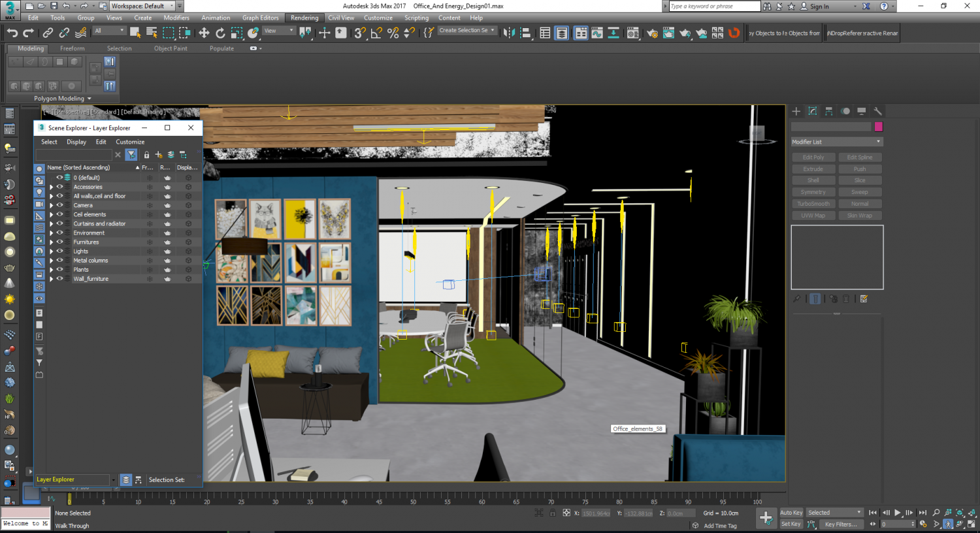
Task: Click the lock icon in Scene Explorer toolbar
Action: tap(146, 154)
